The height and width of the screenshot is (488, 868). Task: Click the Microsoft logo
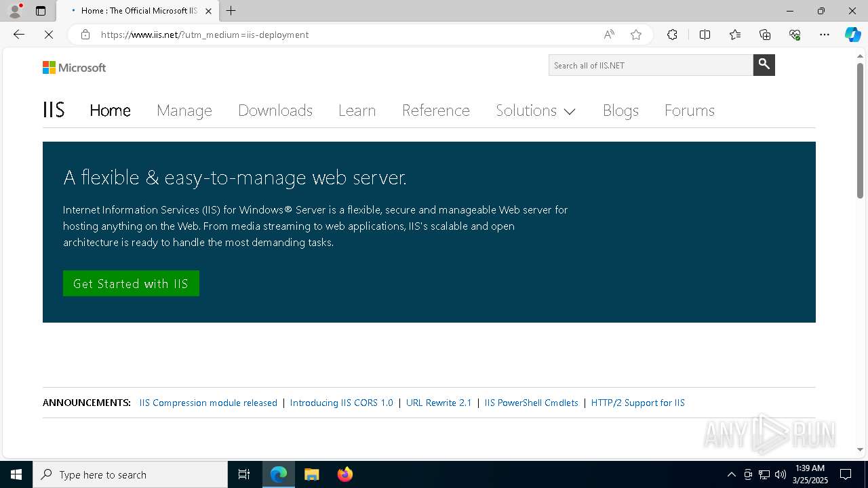pos(75,68)
